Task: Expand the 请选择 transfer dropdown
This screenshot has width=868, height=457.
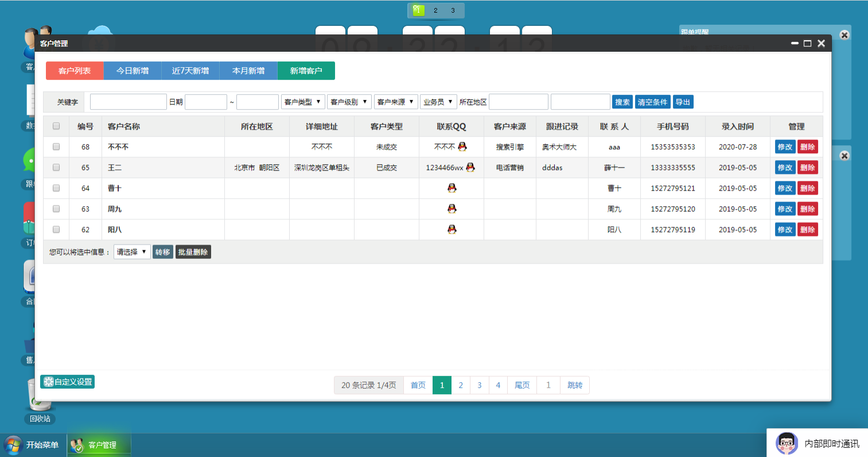Action: tap(132, 251)
